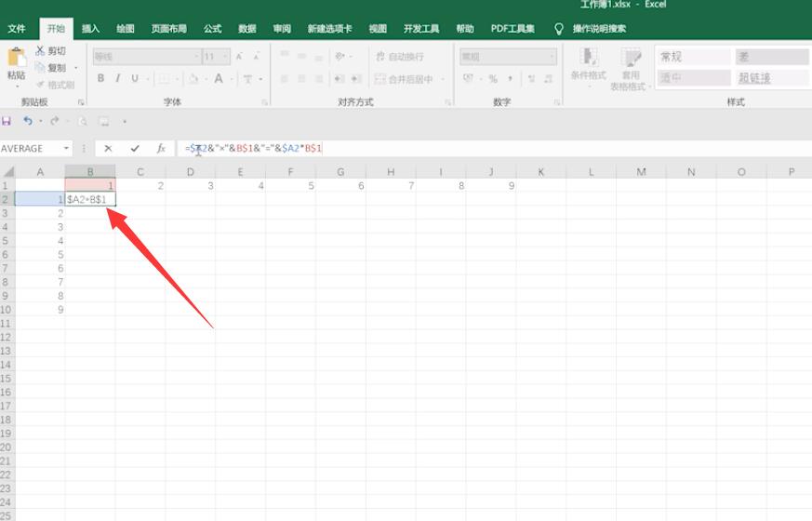Click the Font Color A icon
Screen dimensions: 812x521
tap(219, 79)
